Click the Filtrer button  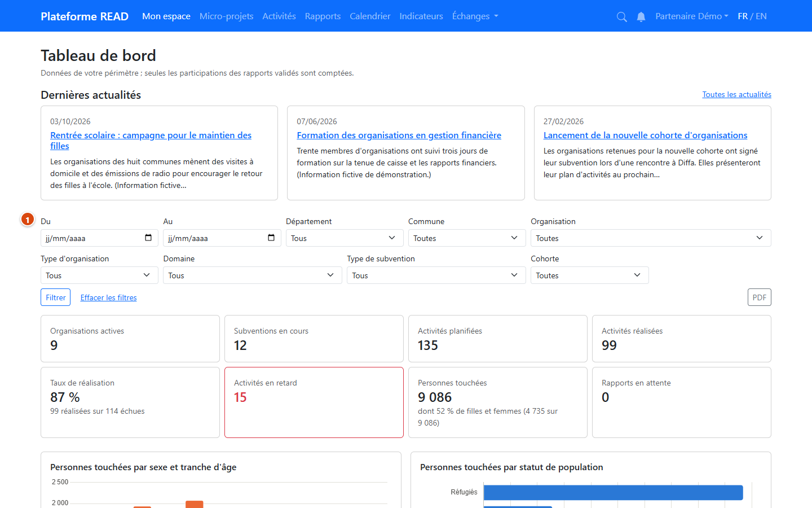point(55,297)
